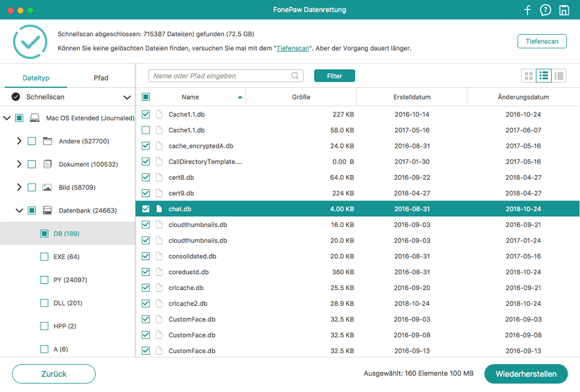Screen dimensions: 580x392
Task: Click the file icon of consolidated.db
Action: point(159,256)
